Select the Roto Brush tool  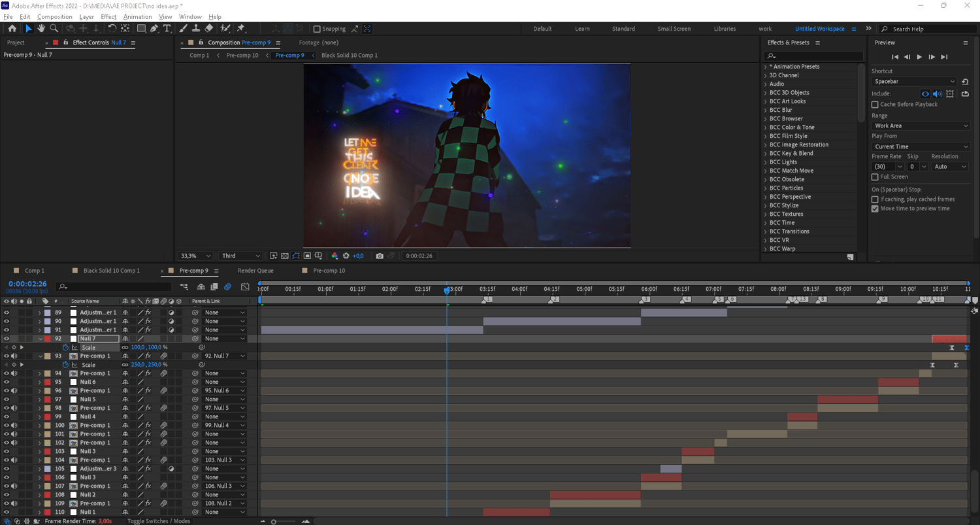click(225, 29)
